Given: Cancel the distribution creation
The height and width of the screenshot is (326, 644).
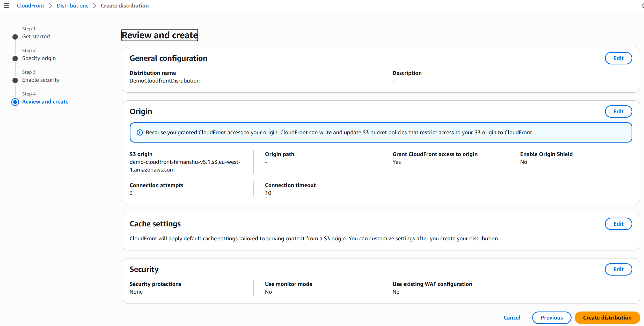Looking at the screenshot, I should point(512,318).
